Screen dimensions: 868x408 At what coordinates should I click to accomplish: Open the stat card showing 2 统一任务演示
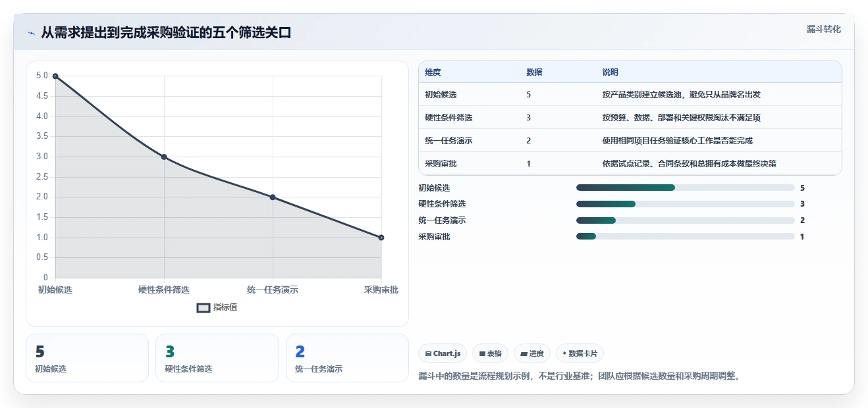point(347,358)
